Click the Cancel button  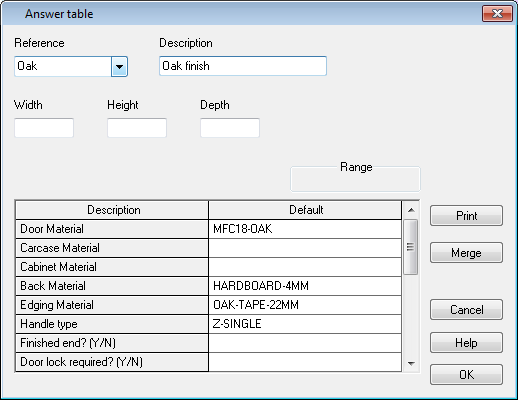(x=466, y=310)
